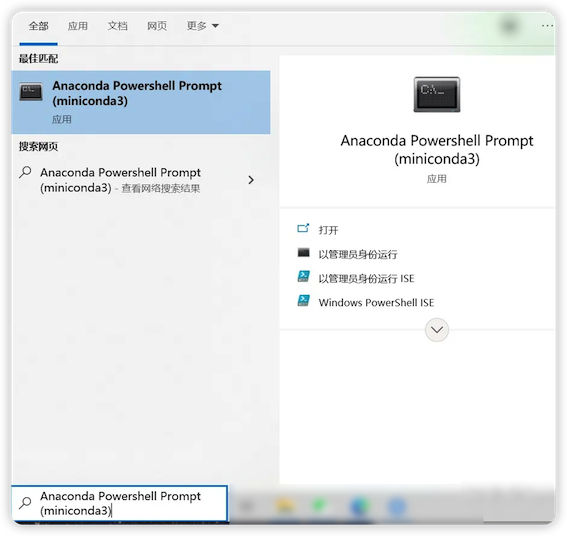Select Anaconda Powershell Prompt best match result

click(141, 102)
